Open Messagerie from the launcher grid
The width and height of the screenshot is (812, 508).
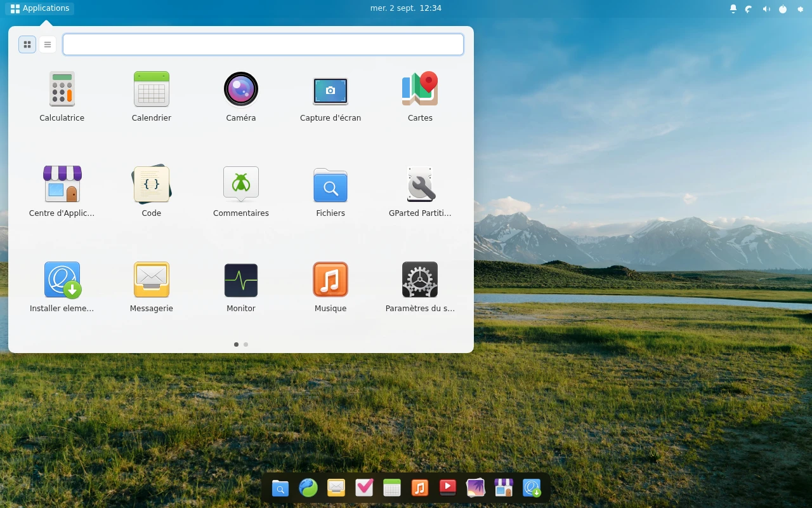(151, 287)
